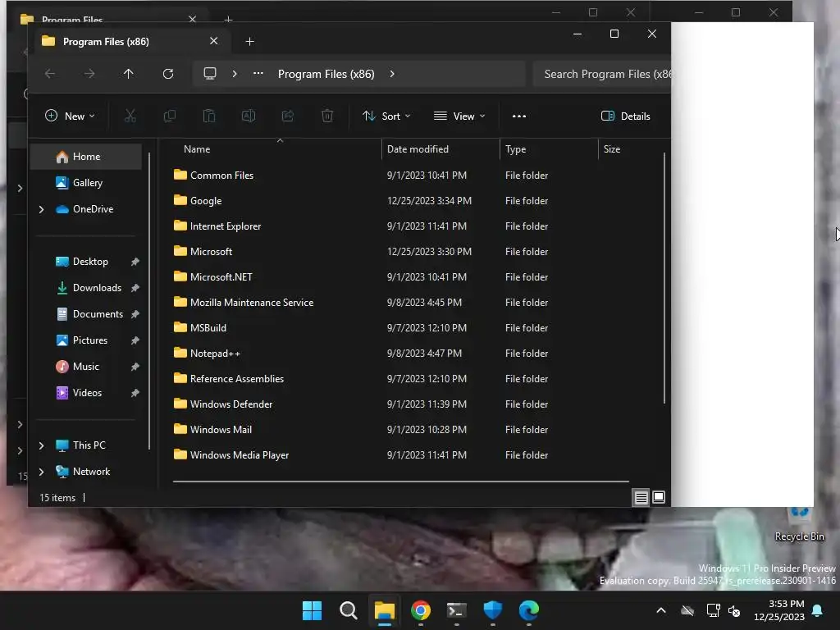The height and width of the screenshot is (630, 840).
Task: Click the Share icon in toolbar
Action: [288, 116]
